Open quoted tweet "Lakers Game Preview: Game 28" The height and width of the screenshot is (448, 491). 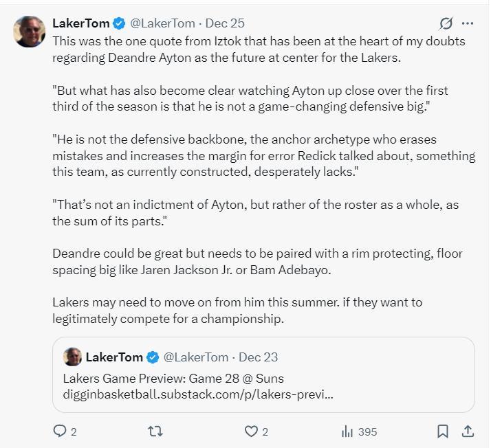pos(173,379)
